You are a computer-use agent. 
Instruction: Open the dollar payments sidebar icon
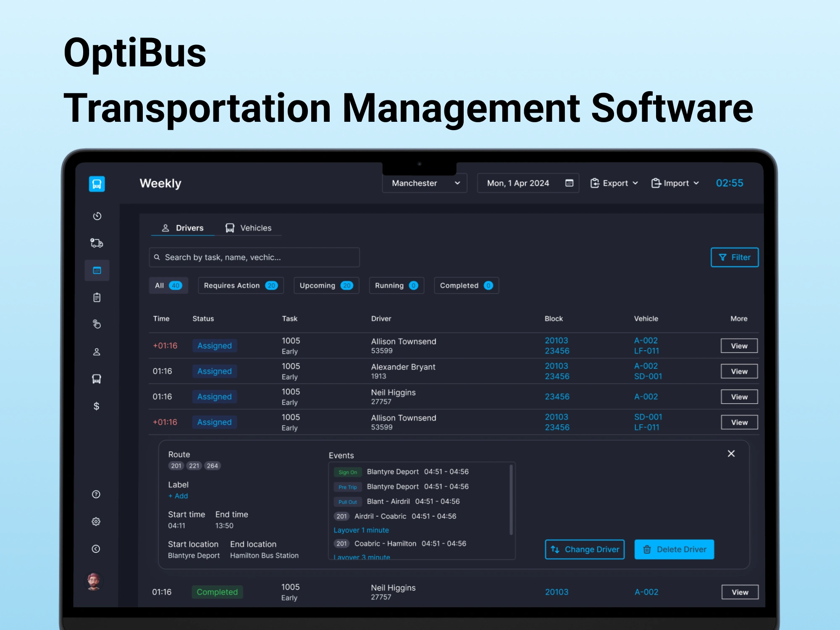pyautogui.click(x=97, y=406)
